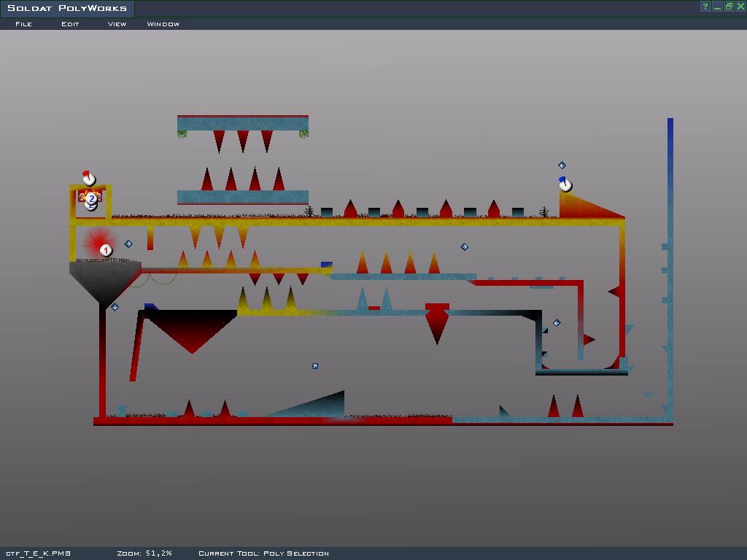
Task: Click left-arrow waypoint inside the red corridor
Action: point(557,322)
